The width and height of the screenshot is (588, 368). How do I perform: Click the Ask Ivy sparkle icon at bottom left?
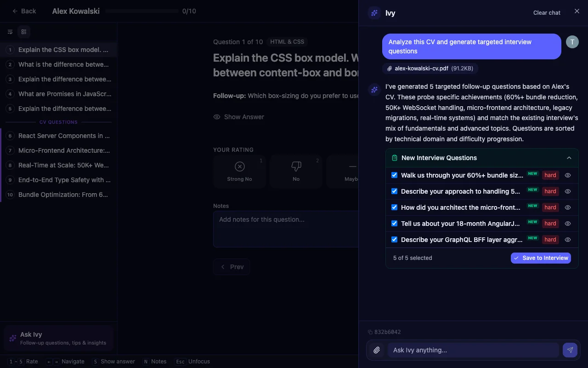[12, 338]
